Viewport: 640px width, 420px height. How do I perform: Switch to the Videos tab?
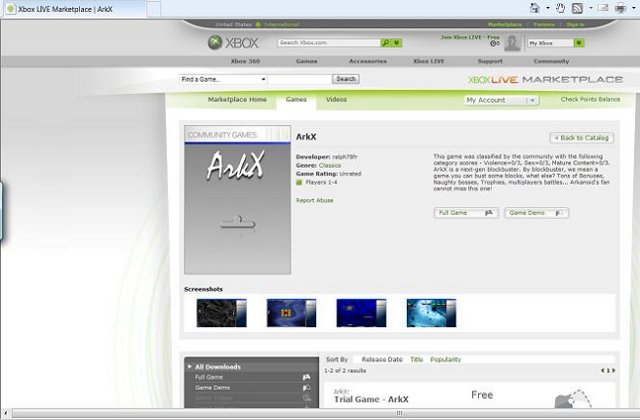(x=336, y=99)
